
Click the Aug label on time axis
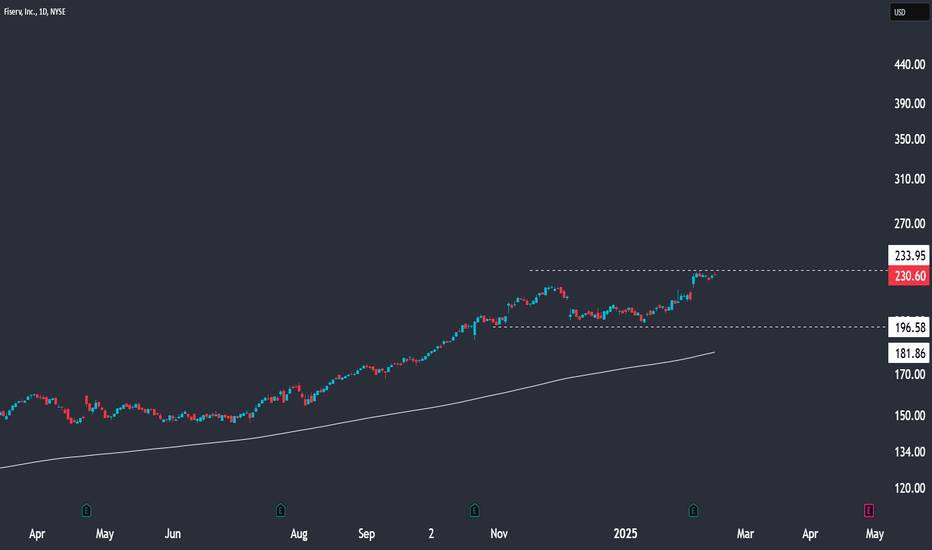[299, 533]
